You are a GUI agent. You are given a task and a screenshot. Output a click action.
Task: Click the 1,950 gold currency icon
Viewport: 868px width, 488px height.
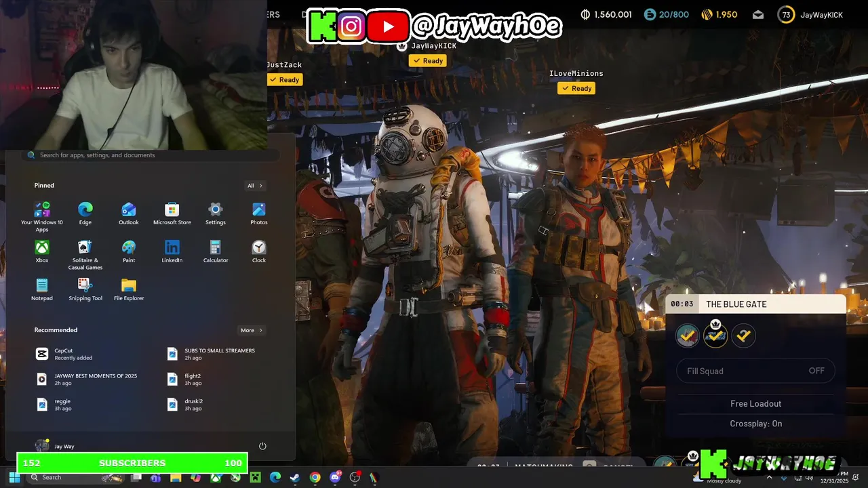(x=707, y=15)
